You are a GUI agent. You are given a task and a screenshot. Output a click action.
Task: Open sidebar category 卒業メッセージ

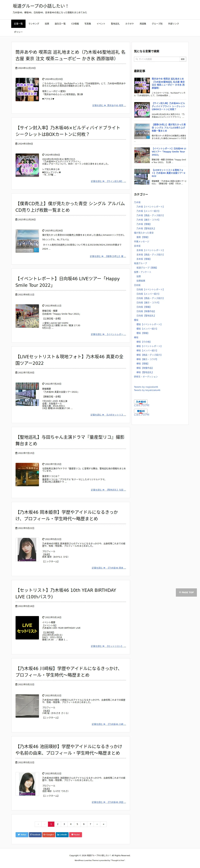click(141, 242)
